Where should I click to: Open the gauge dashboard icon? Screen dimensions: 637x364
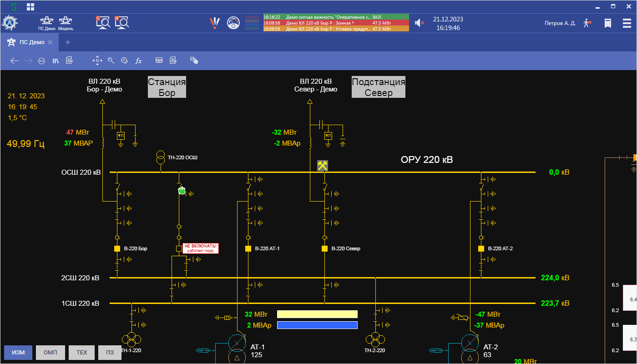(x=233, y=23)
